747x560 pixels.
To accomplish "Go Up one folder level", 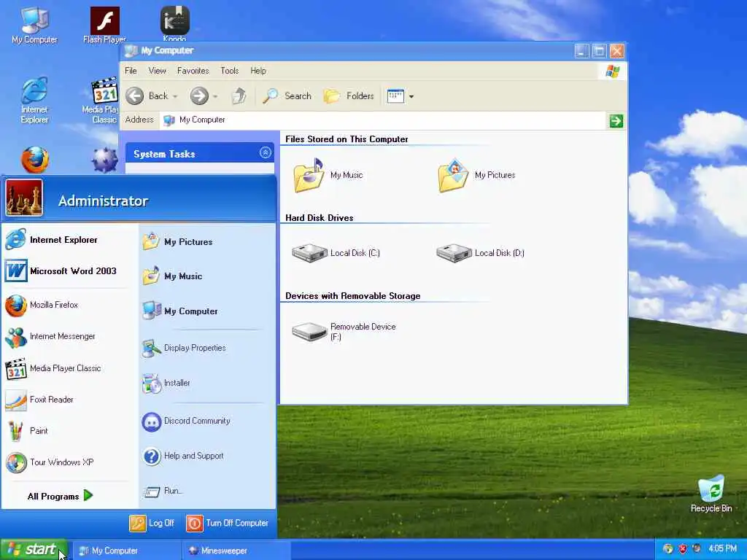I will tap(239, 96).
